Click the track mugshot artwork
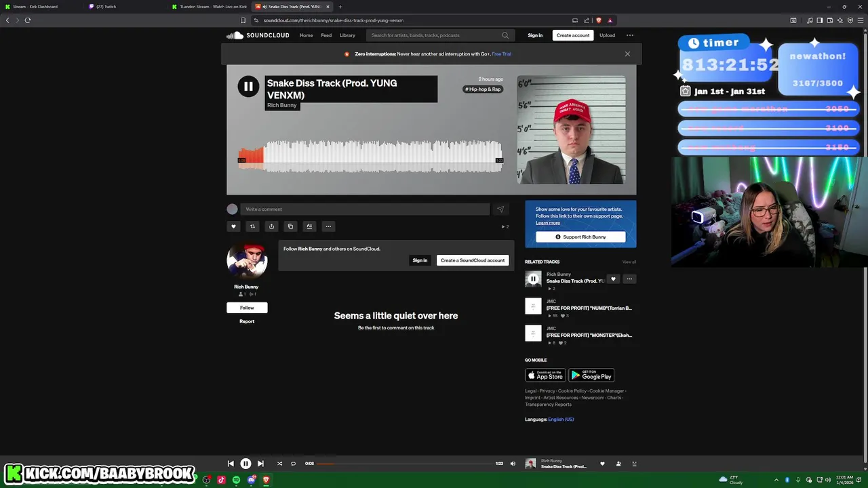Image resolution: width=868 pixels, height=488 pixels. (571, 129)
